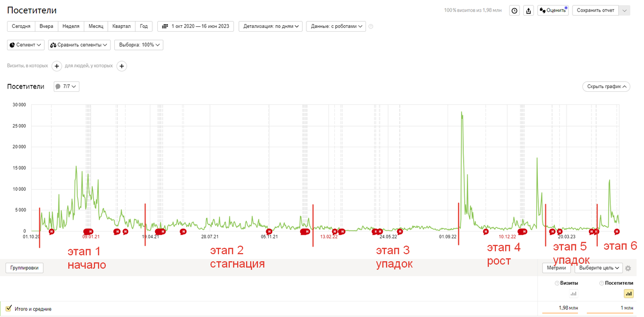Click the export report icon
This screenshot has width=644, height=317.
point(529,10)
